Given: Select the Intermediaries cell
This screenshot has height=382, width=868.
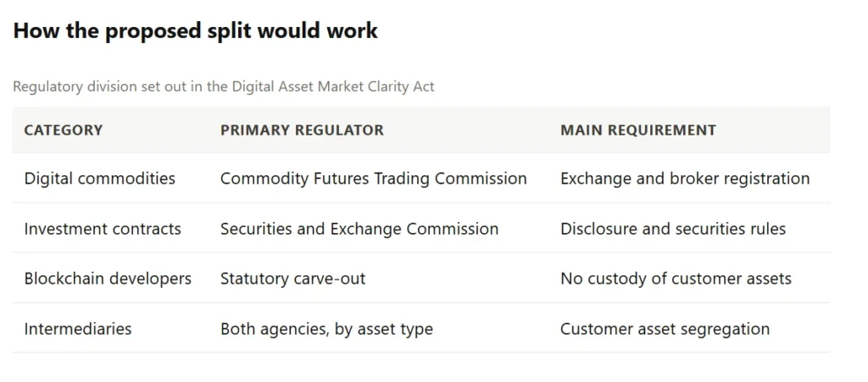Looking at the screenshot, I should click(78, 329).
